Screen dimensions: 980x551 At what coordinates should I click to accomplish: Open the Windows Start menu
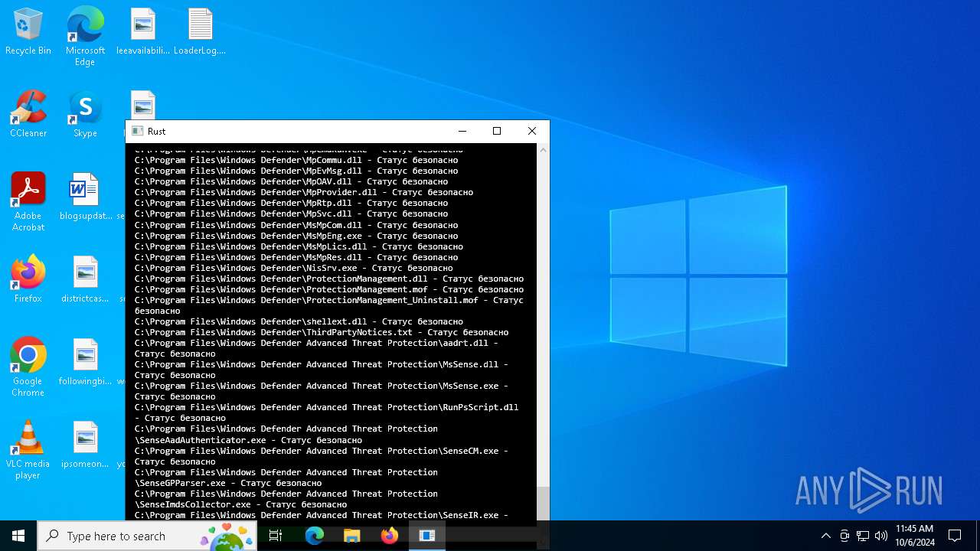(18, 536)
